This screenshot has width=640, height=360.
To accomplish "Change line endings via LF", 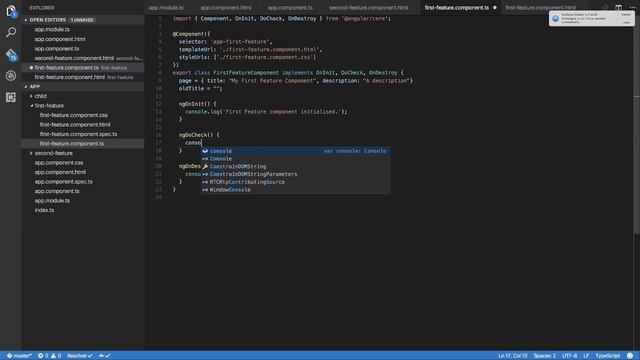I will pyautogui.click(x=586, y=356).
